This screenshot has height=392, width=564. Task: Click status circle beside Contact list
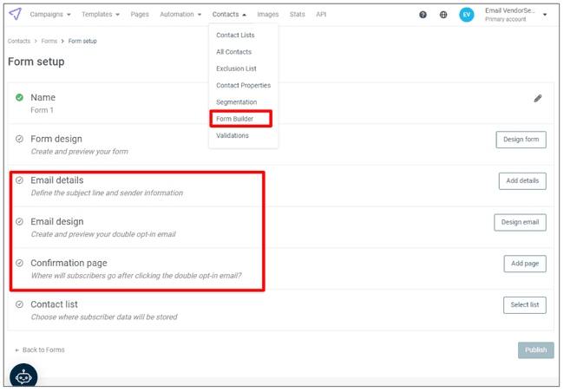19,304
